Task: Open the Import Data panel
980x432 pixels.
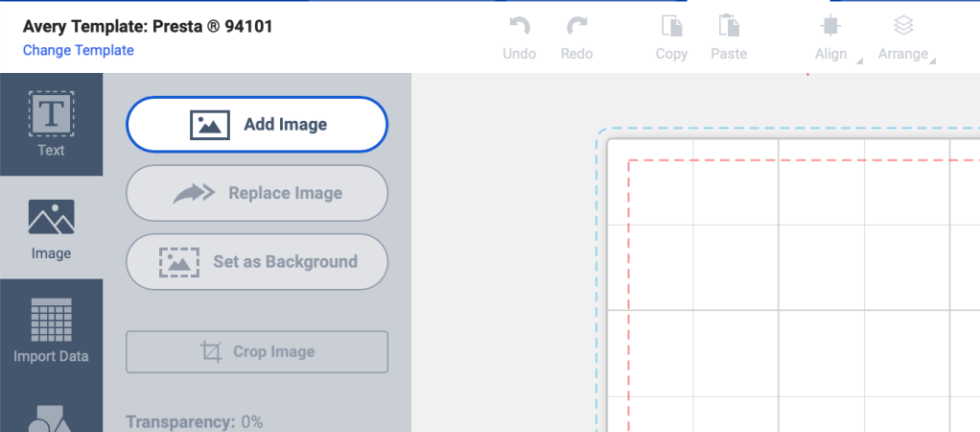Action: point(51,330)
